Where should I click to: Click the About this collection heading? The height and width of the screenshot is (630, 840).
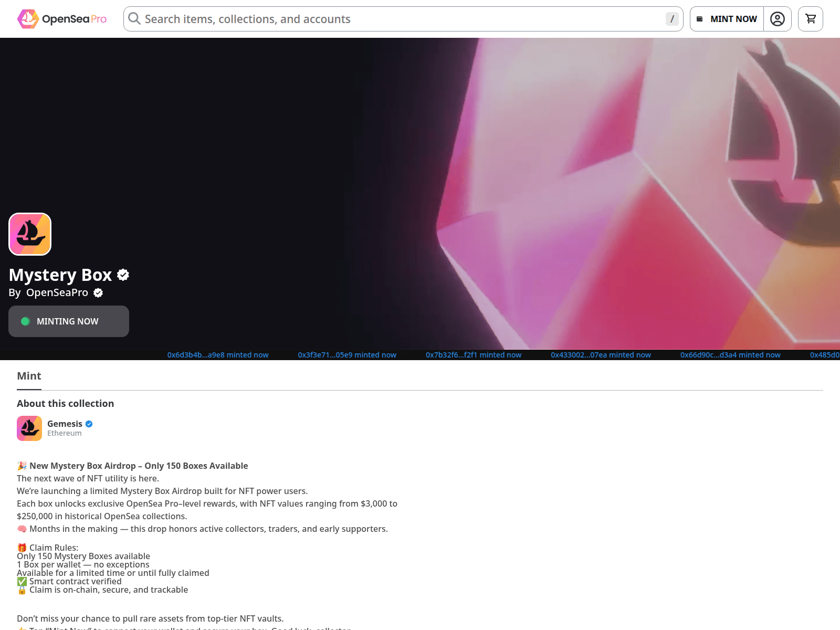click(x=66, y=403)
